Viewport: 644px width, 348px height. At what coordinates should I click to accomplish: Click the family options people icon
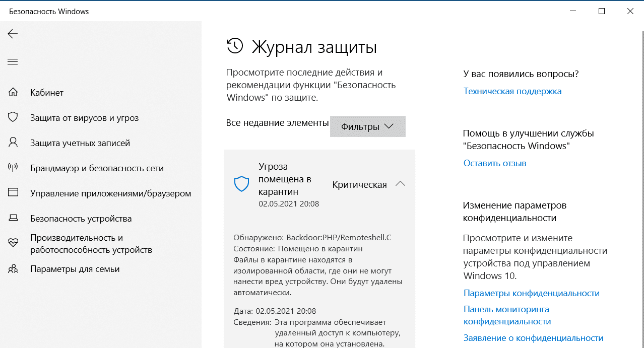[x=13, y=269]
